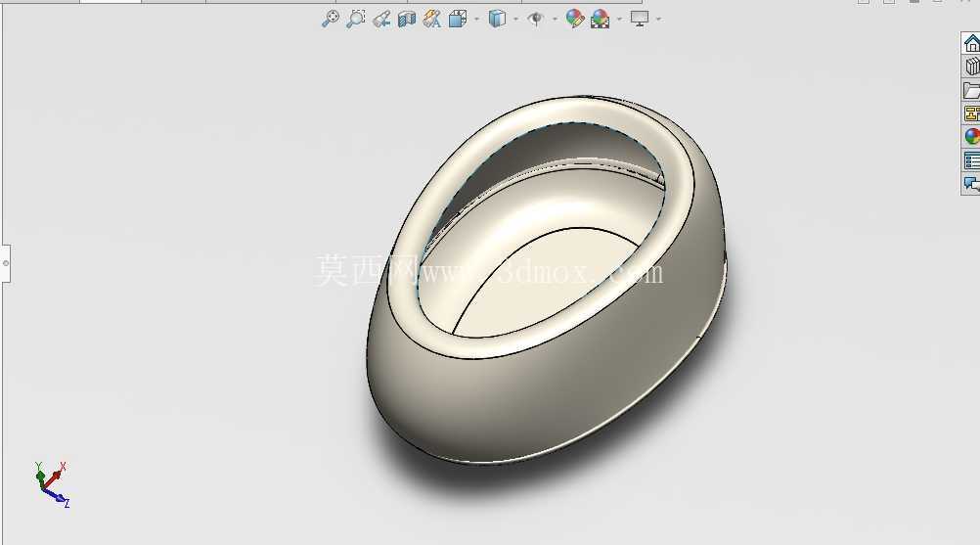
Task: Open View Settings monitor icon
Action: (x=640, y=19)
